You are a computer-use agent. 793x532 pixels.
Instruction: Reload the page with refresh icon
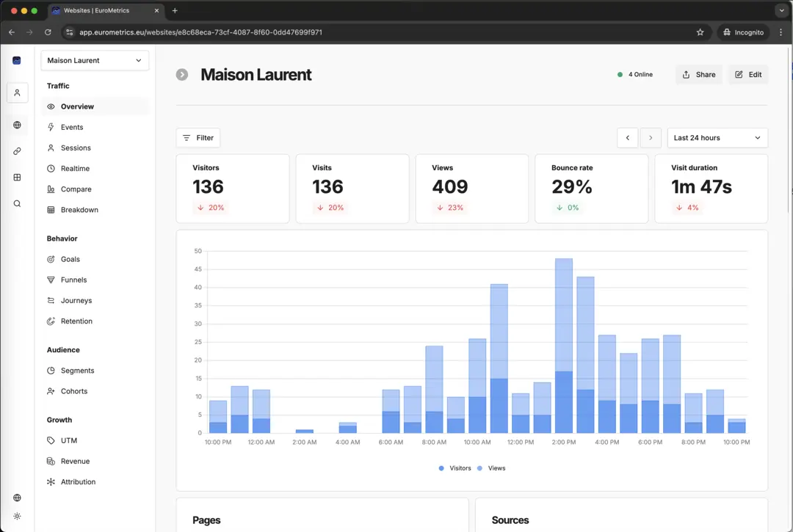[x=48, y=32]
